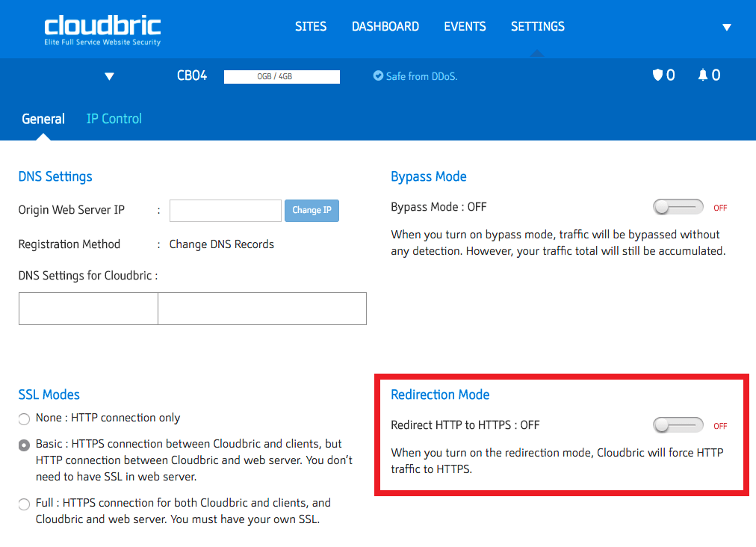This screenshot has height=547, width=756.
Task: Select the Full SSL mode radio button
Action: pyautogui.click(x=24, y=504)
